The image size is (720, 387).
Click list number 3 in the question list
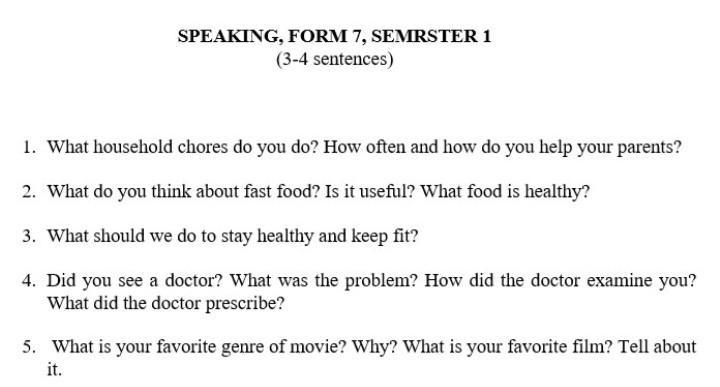pyautogui.click(x=29, y=236)
